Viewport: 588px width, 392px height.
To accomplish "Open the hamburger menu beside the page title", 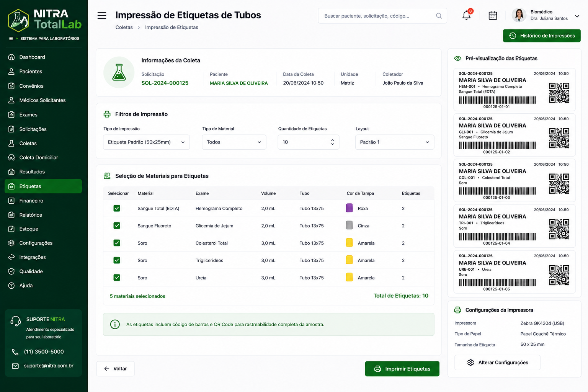I will pos(102,15).
